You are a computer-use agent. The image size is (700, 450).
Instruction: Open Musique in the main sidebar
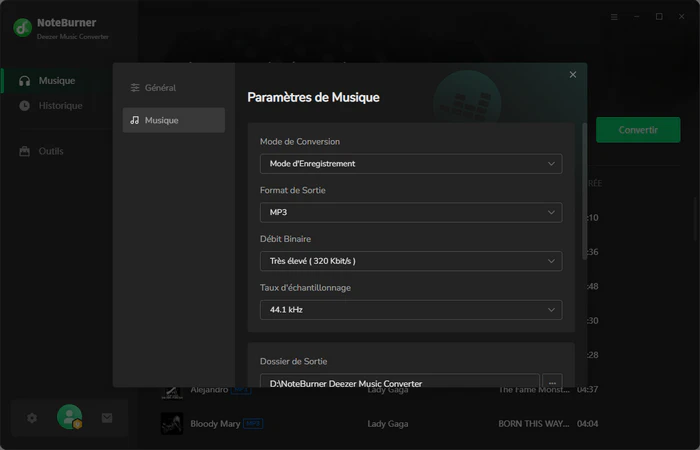point(57,81)
